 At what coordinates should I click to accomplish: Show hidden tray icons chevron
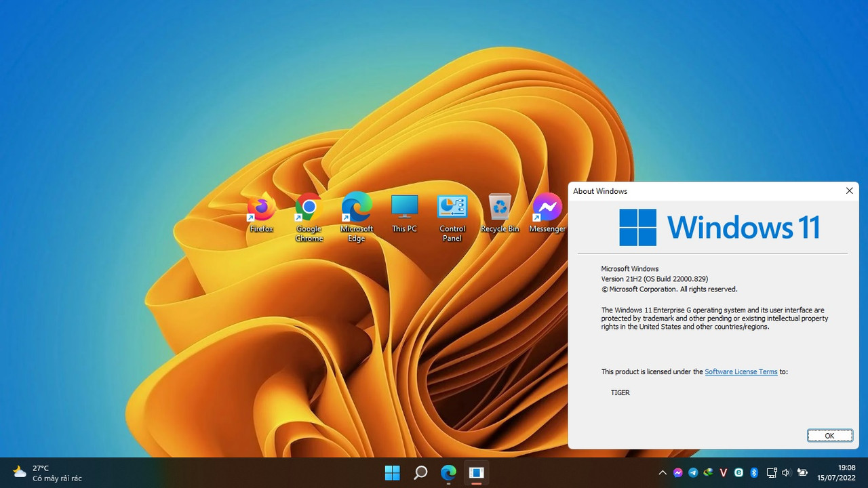pos(663,472)
